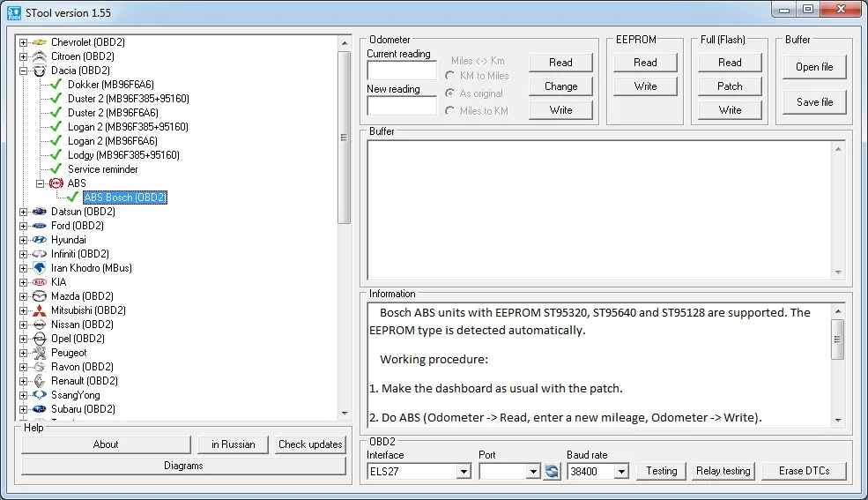Click the Information panel scrollbar thumb
The height and width of the screenshot is (500, 868).
(837, 340)
